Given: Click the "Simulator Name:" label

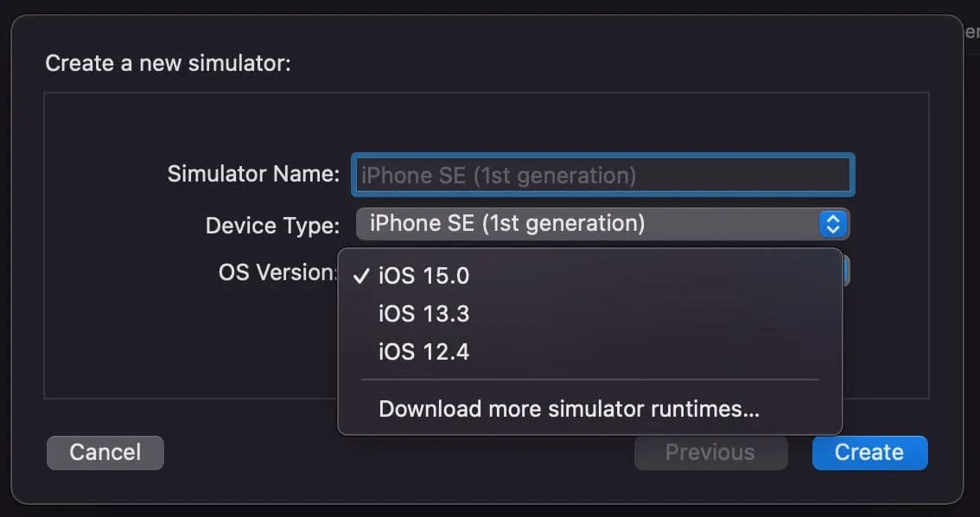Looking at the screenshot, I should coord(253,174).
